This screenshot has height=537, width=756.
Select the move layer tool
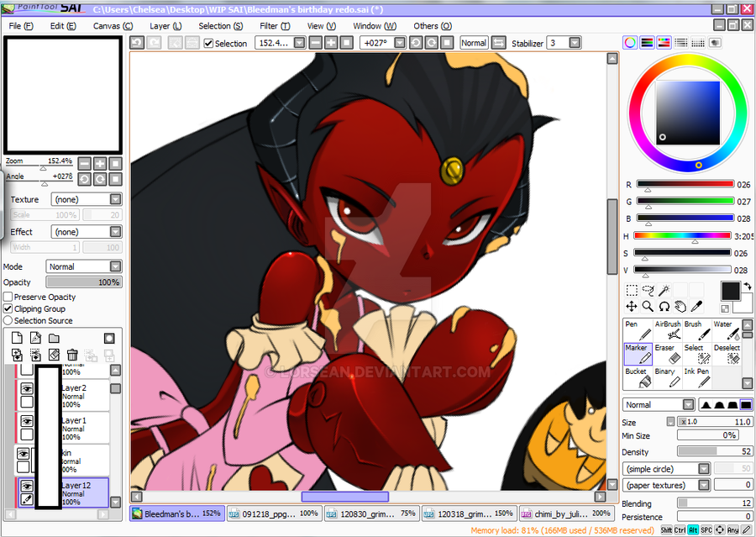(x=632, y=307)
